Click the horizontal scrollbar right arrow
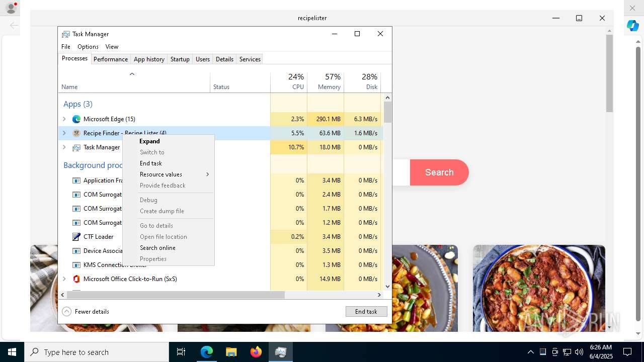The width and height of the screenshot is (644, 362). click(x=379, y=295)
